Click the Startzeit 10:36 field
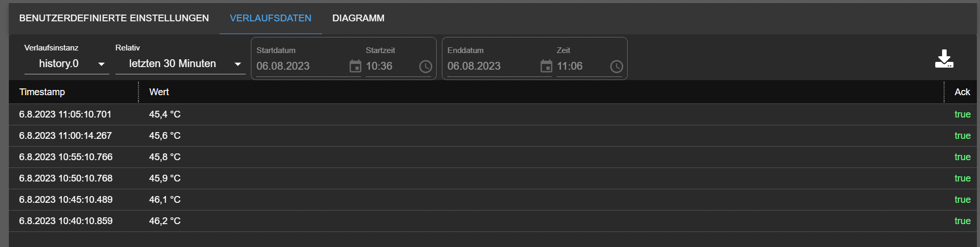The height and width of the screenshot is (247, 980). [x=388, y=66]
